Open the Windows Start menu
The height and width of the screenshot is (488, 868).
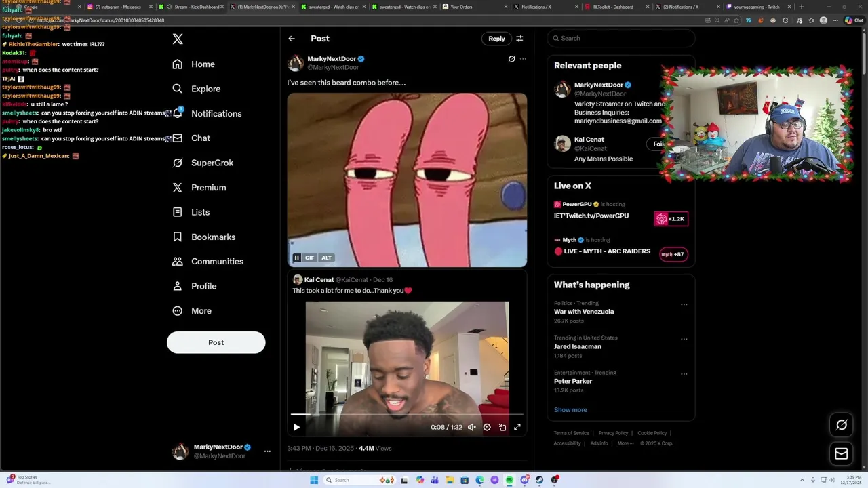click(314, 480)
